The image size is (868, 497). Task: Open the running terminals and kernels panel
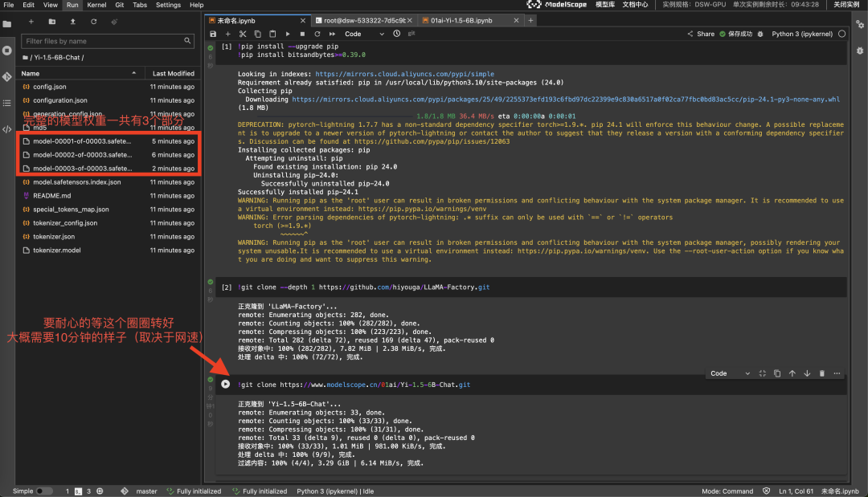(6, 51)
